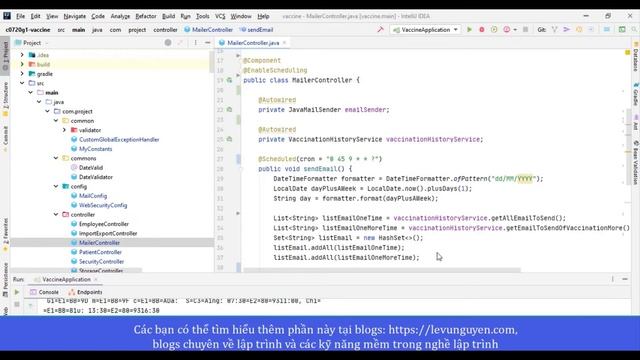Viewport: 640px width, 360px height.
Task: Click the Git commit arrow icon
Action: point(567,29)
